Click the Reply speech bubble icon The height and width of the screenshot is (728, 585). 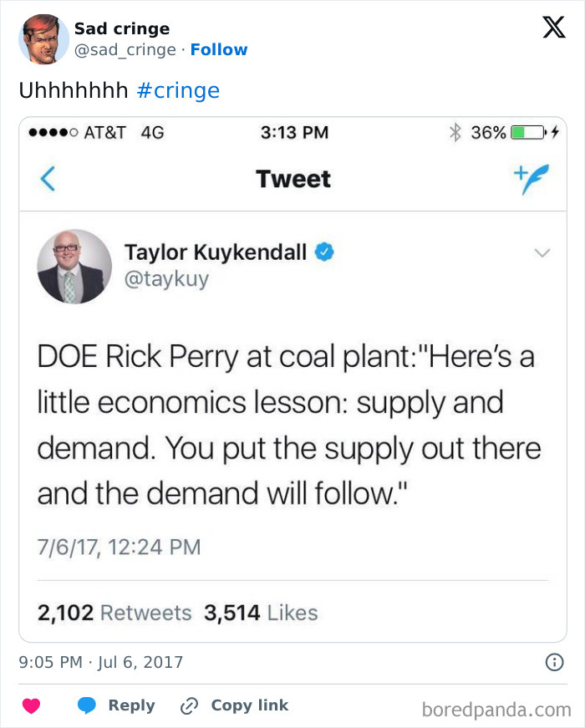[x=87, y=705]
